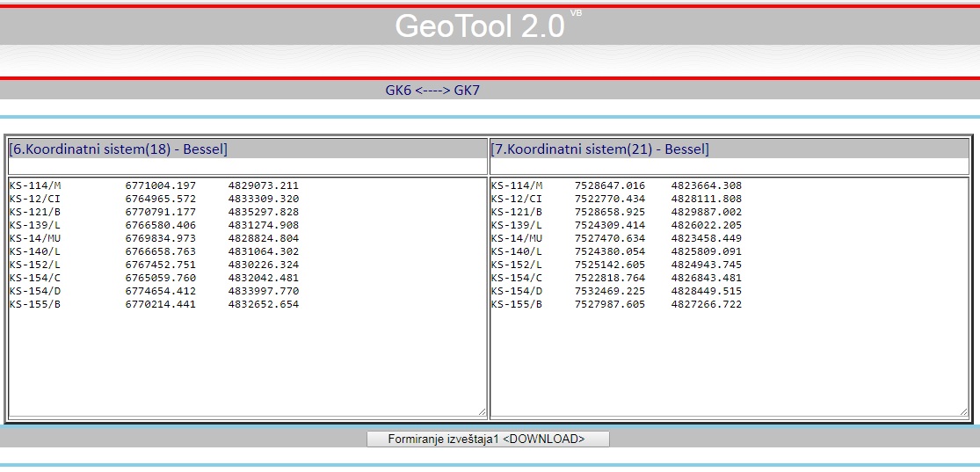Screen dimensions: 980x472
Task: Place cursor on KS-155/B in the 7.Koordinatni textarea
Action: click(517, 304)
